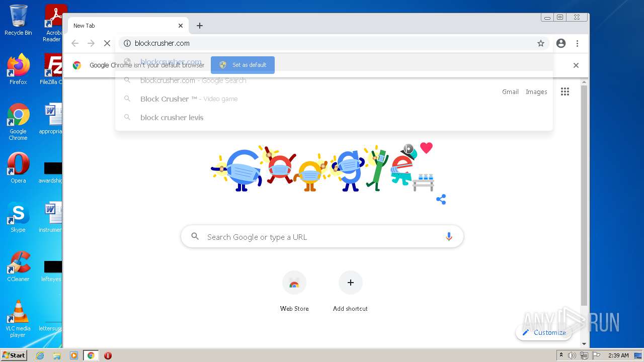Stop loading the page with X button
The height and width of the screenshot is (362, 644).
pos(107,43)
